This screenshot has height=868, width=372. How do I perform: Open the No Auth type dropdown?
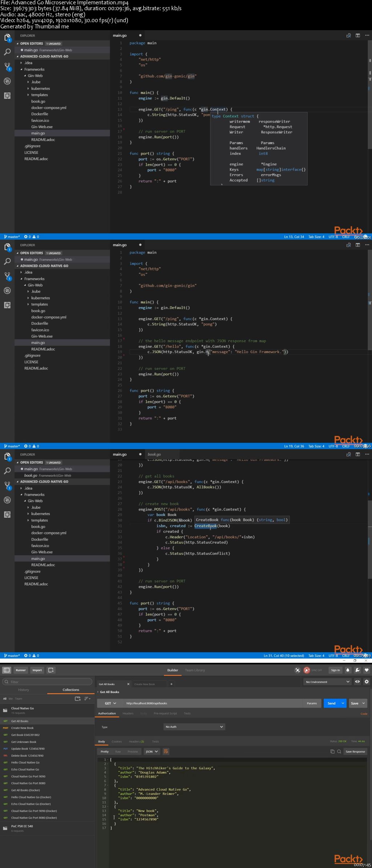click(194, 727)
